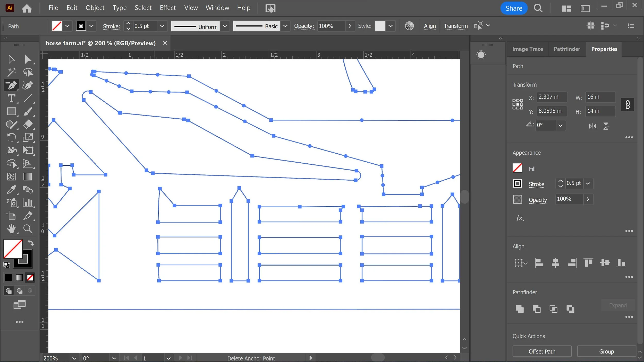Click the Share button

(x=514, y=8)
